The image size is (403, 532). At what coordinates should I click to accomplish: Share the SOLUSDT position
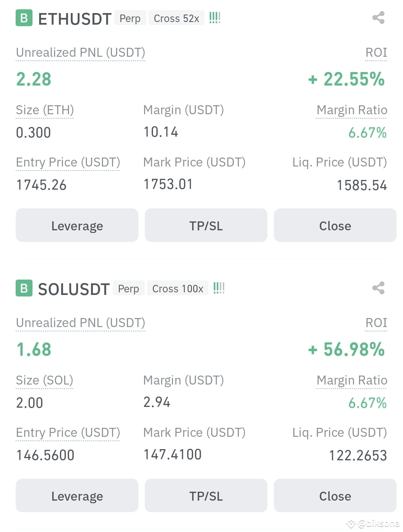(x=378, y=288)
